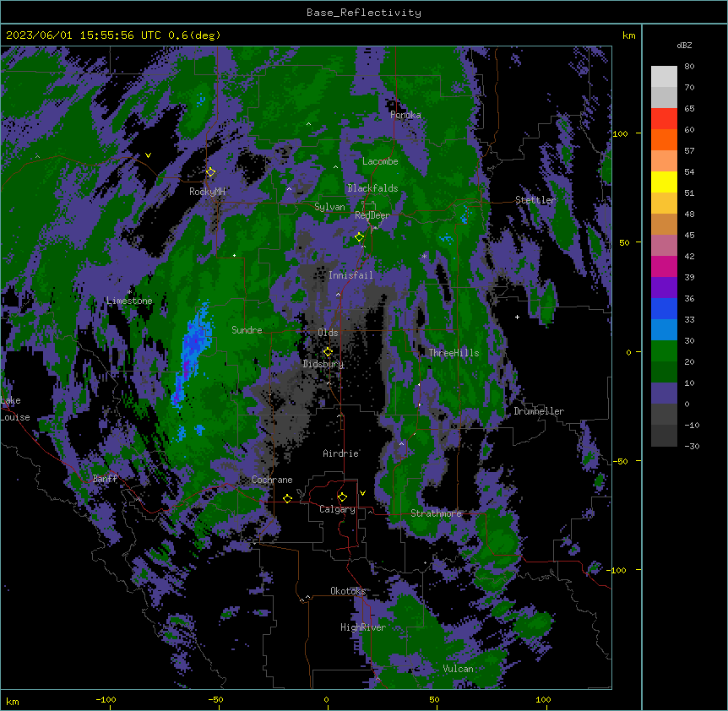Click the -50 tick label on right axis
Screen dimensions: 728x711
click(620, 461)
